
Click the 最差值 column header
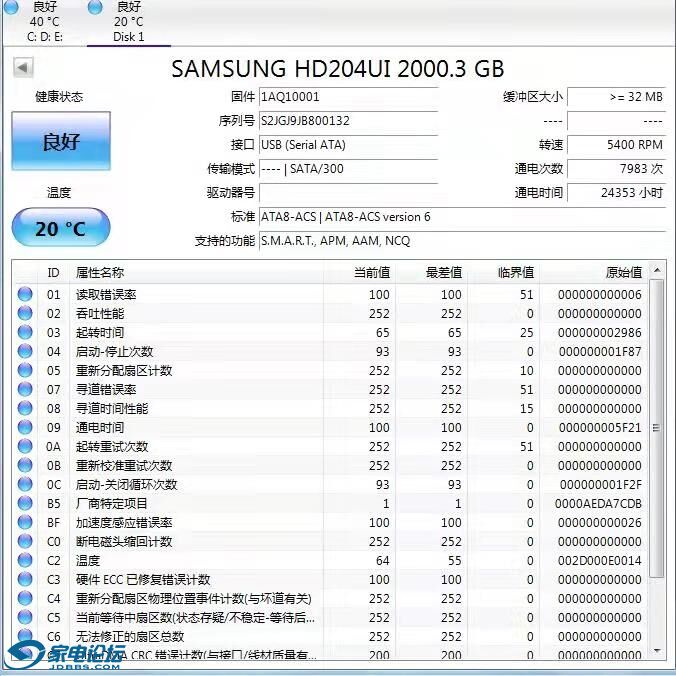pos(432,273)
